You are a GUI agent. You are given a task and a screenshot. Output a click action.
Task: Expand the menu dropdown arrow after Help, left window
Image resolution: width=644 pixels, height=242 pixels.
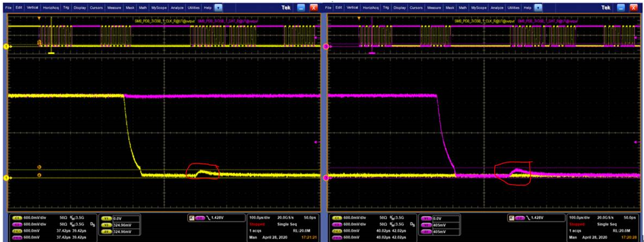tap(218, 8)
